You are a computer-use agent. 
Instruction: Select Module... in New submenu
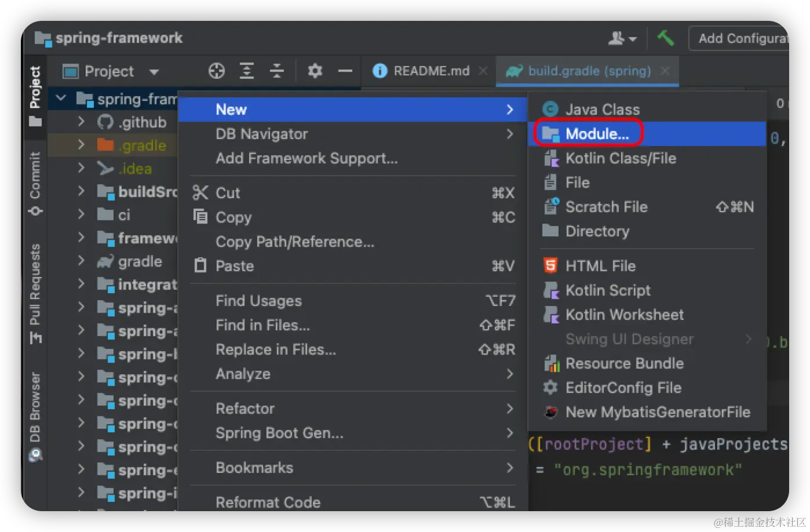(x=647, y=134)
